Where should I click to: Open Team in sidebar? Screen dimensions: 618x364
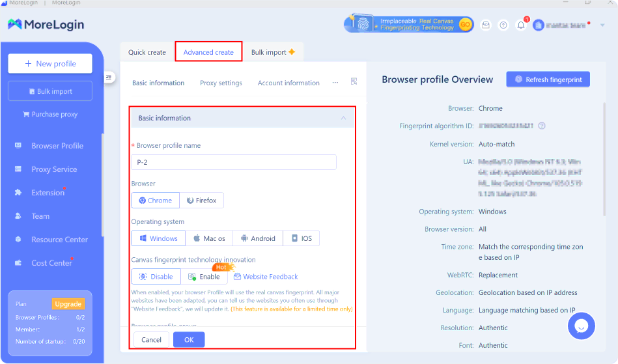tap(40, 216)
